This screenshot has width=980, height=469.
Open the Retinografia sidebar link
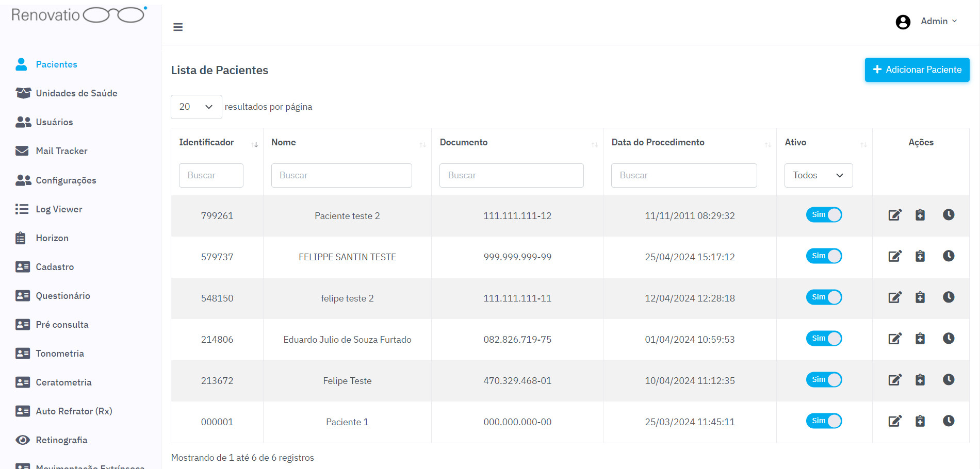61,440
